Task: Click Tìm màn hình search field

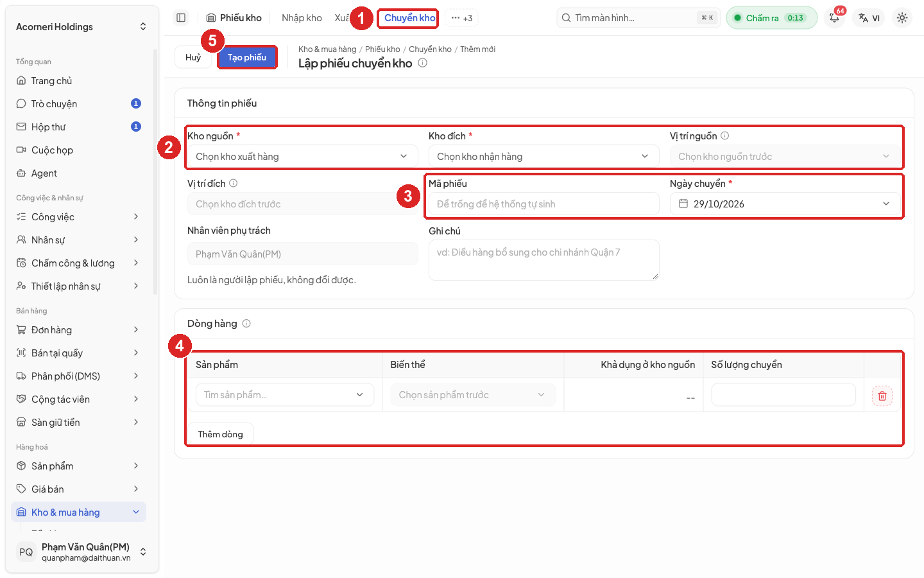Action: [x=638, y=18]
